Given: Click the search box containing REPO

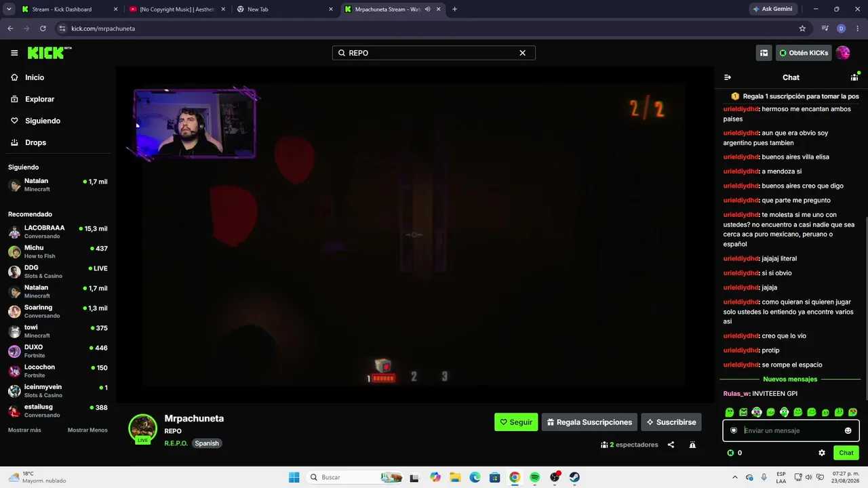Looking at the screenshot, I should click(433, 53).
